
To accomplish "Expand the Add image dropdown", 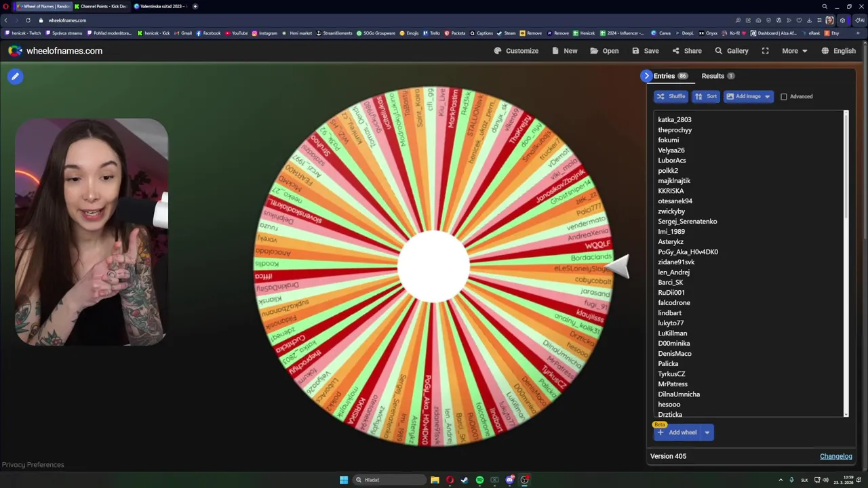I will (x=767, y=97).
